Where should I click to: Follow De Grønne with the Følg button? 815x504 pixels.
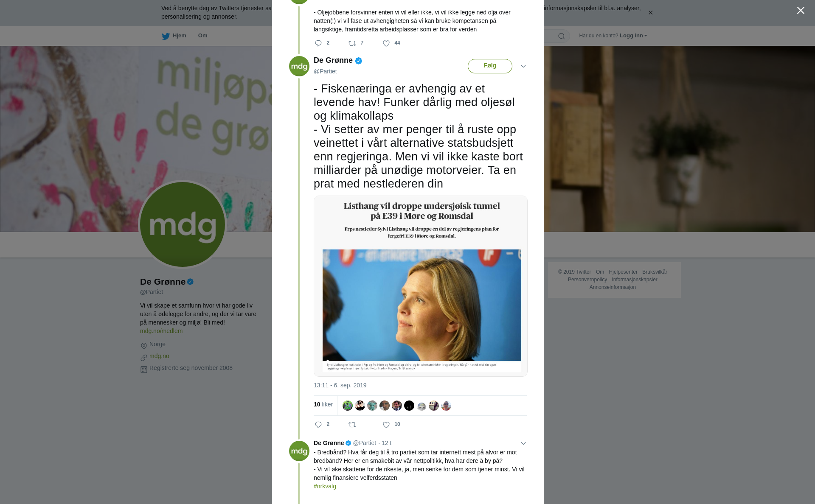[x=490, y=66]
